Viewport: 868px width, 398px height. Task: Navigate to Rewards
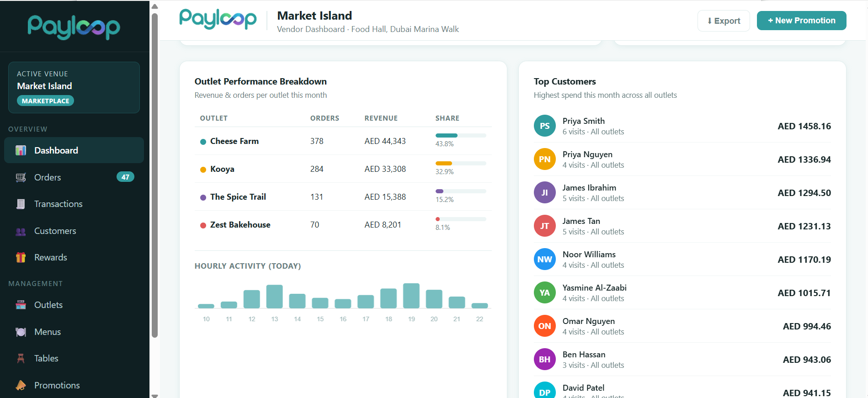[x=74, y=257]
